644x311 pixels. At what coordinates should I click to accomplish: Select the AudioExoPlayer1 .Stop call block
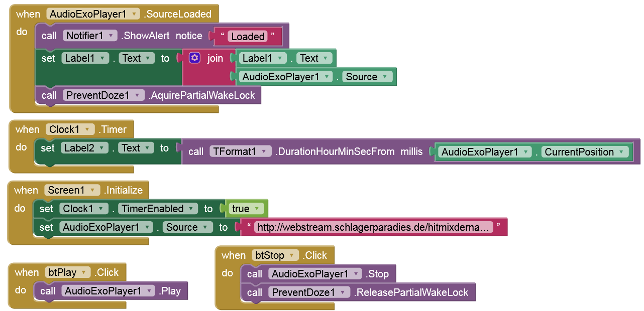click(378, 274)
